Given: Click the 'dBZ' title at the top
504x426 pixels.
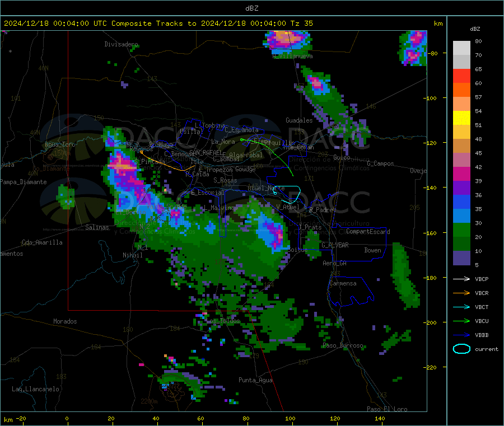Looking at the screenshot, I should (x=251, y=8).
